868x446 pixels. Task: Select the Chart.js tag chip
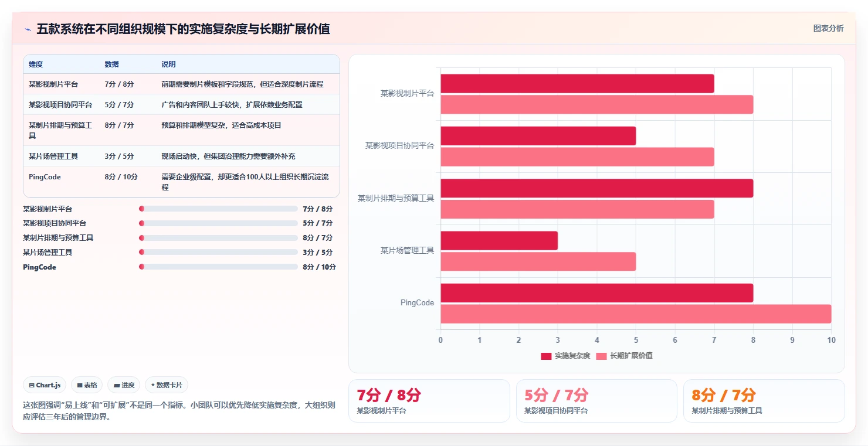point(45,385)
